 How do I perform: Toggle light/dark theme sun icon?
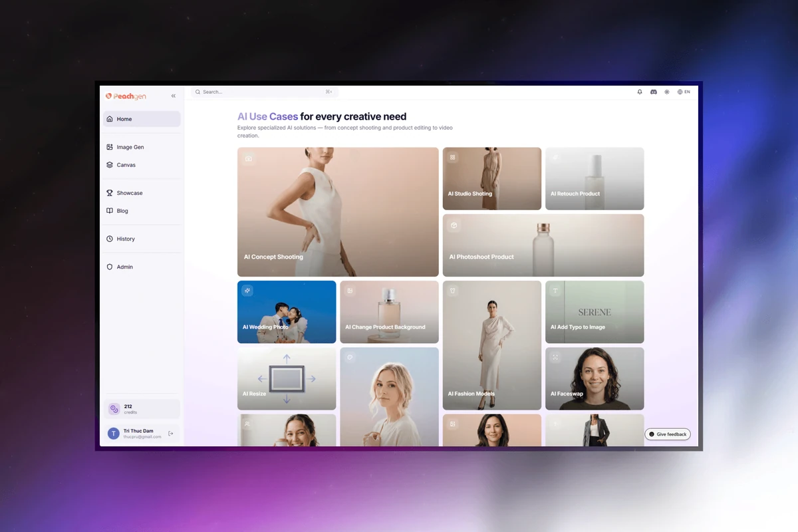pyautogui.click(x=667, y=92)
